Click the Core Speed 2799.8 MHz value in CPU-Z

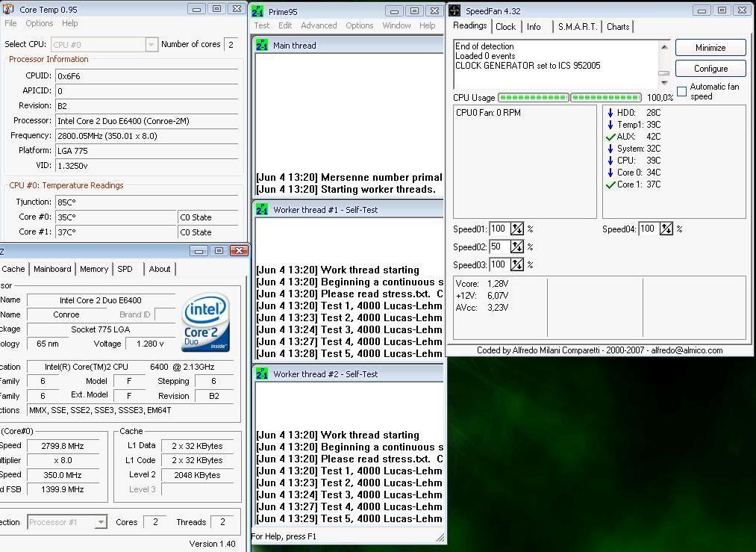63,447
